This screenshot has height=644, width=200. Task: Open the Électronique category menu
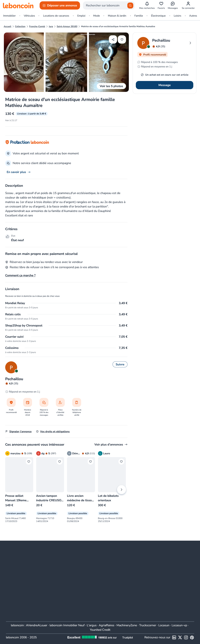(158, 16)
